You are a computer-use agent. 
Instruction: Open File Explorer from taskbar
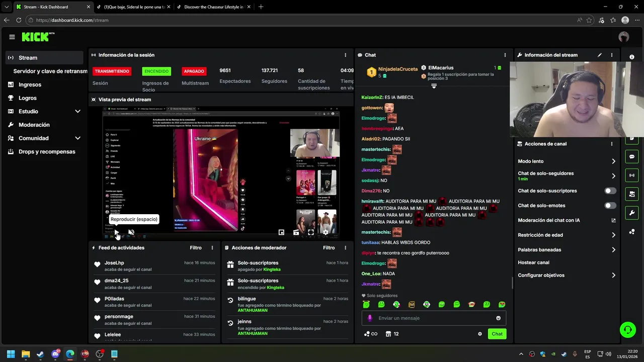(x=26, y=354)
